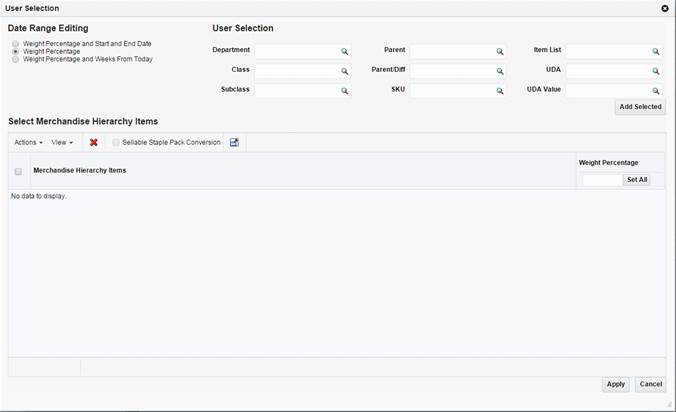Click the Cancel button
Image resolution: width=676 pixels, height=412 pixels.
coord(651,384)
